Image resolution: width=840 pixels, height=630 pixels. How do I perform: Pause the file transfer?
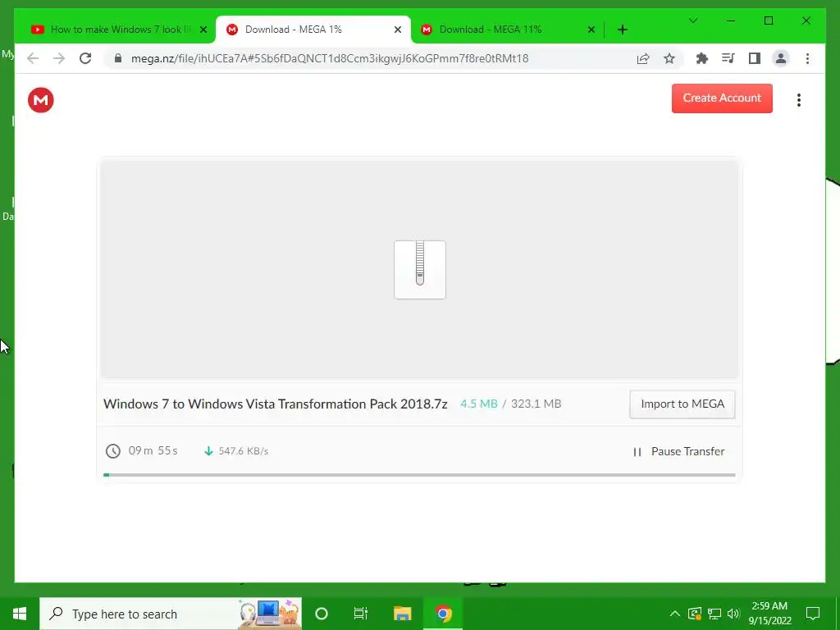coord(678,452)
